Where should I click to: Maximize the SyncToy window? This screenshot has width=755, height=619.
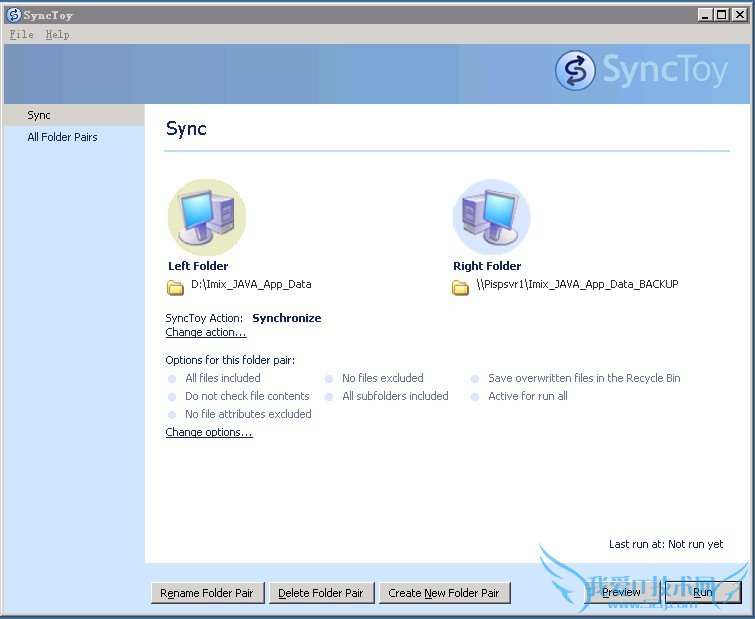[721, 15]
